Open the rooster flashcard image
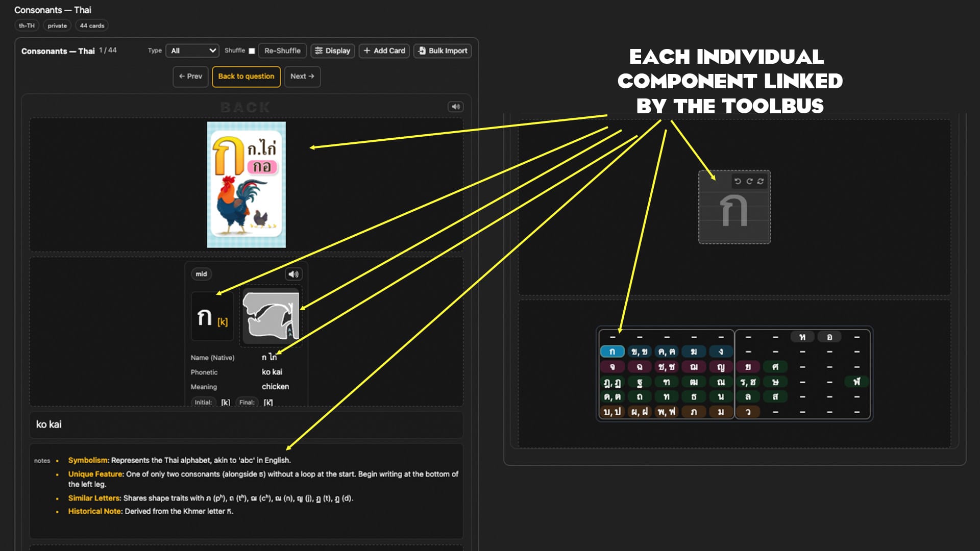 tap(246, 185)
